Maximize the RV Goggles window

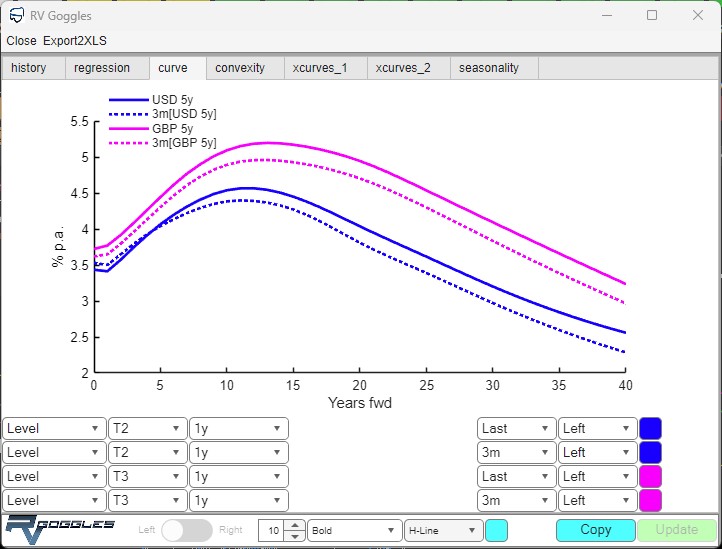(652, 15)
